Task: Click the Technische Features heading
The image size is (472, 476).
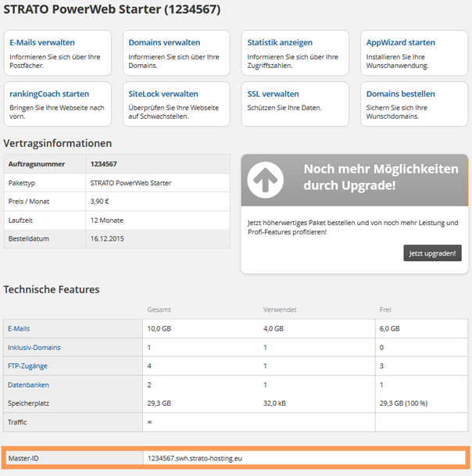Action: click(52, 289)
